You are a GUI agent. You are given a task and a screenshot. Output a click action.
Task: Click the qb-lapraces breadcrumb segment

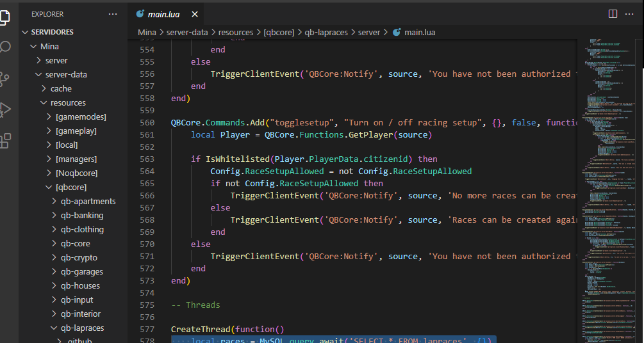coord(327,32)
